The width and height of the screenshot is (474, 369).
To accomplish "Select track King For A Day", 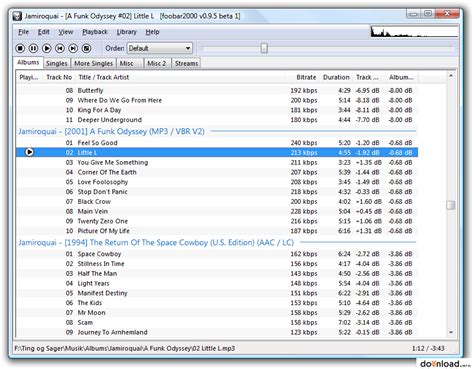I will click(217, 110).
